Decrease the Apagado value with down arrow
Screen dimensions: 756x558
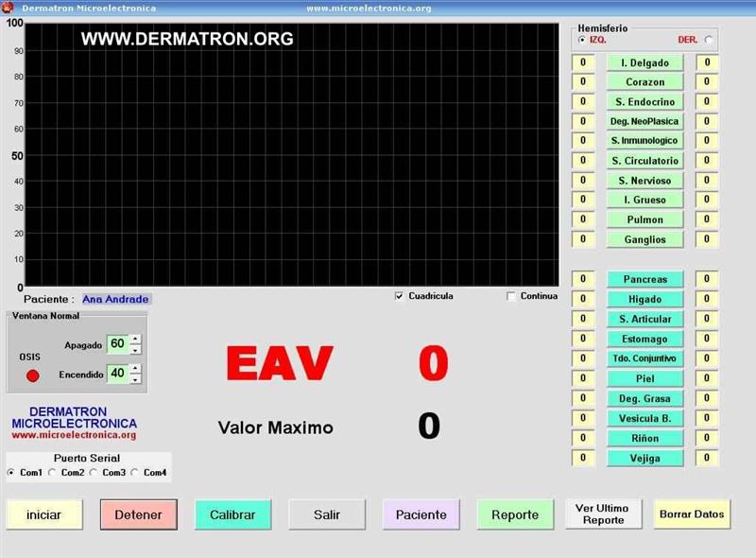tap(135, 350)
